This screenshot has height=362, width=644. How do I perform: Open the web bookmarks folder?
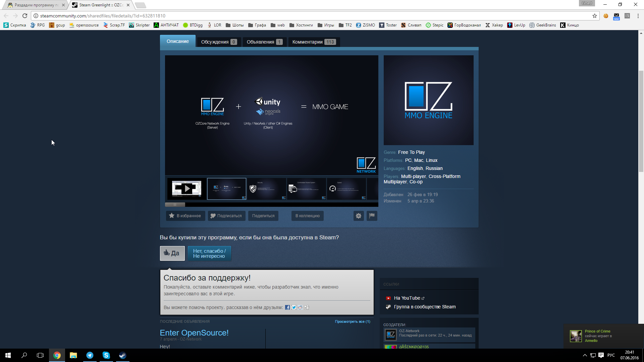[278, 25]
